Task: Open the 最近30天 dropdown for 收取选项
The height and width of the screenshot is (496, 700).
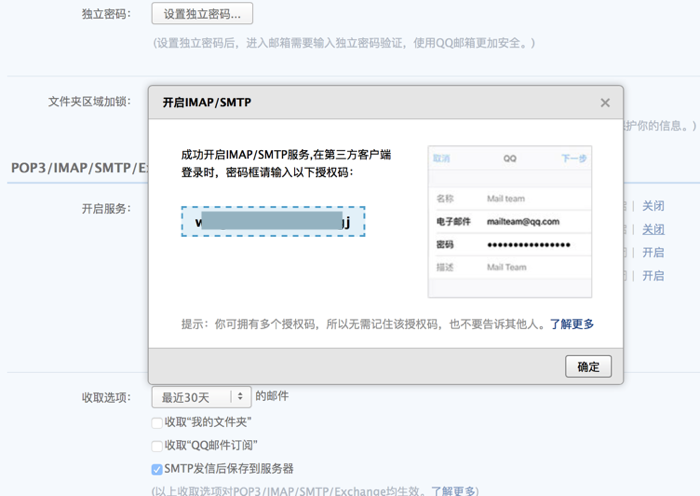Action: pyautogui.click(x=202, y=397)
